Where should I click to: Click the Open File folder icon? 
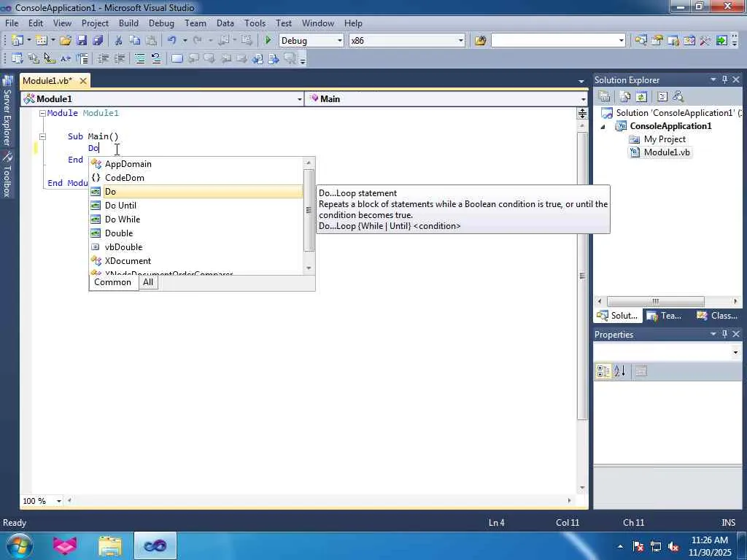pos(65,41)
